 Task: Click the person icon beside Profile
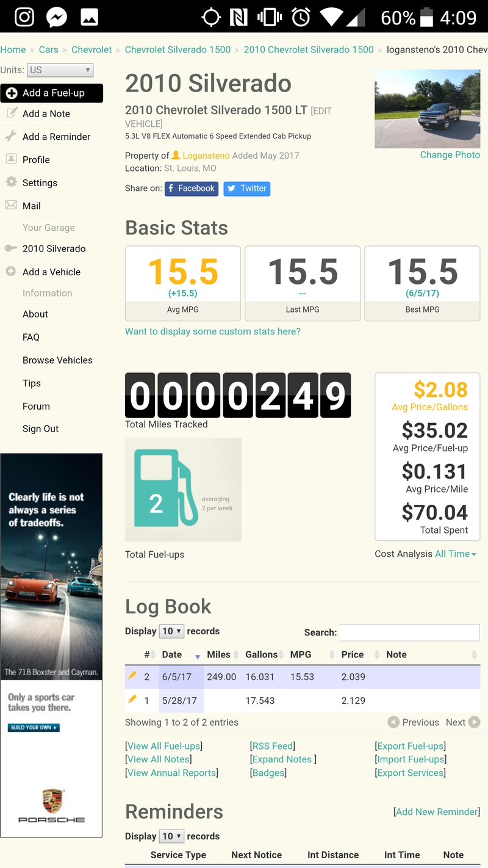(11, 159)
